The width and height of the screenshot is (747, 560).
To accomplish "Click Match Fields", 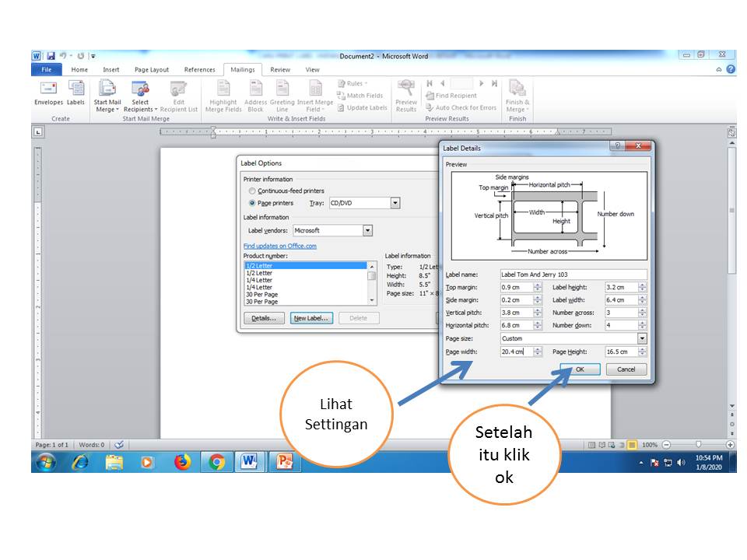I will pos(360,96).
